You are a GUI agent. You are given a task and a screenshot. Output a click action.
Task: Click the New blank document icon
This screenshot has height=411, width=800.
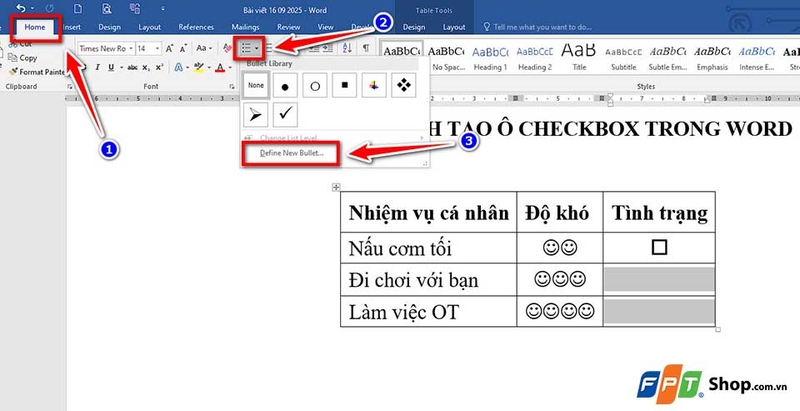[78, 9]
